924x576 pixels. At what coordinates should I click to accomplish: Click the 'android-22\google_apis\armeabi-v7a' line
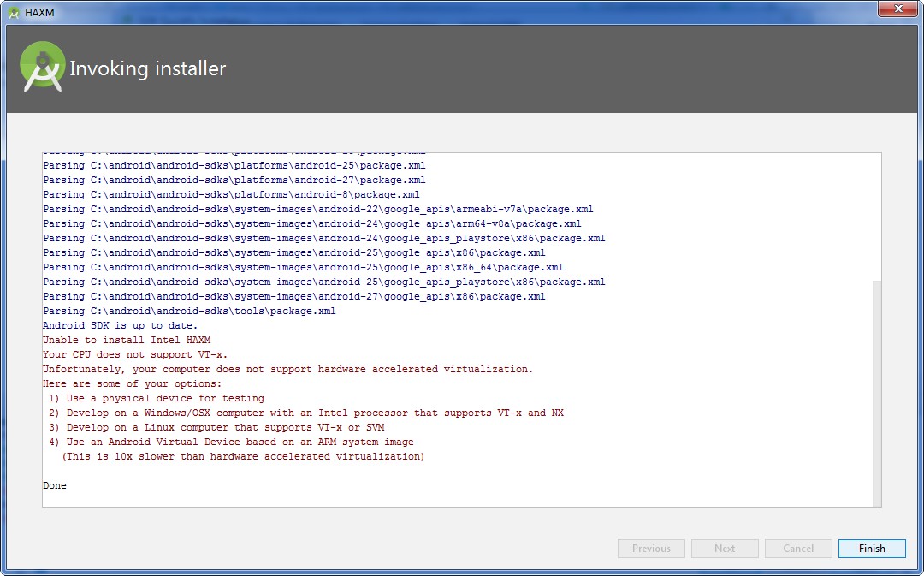[x=318, y=210]
